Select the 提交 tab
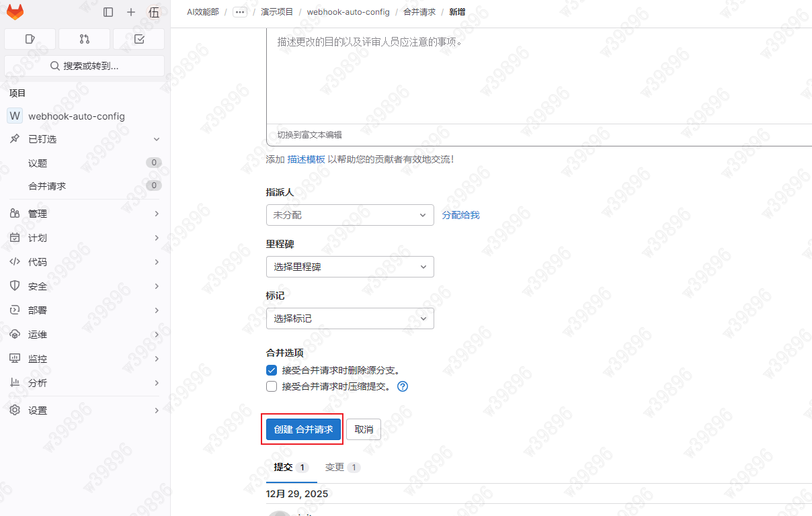812x516 pixels. click(290, 467)
